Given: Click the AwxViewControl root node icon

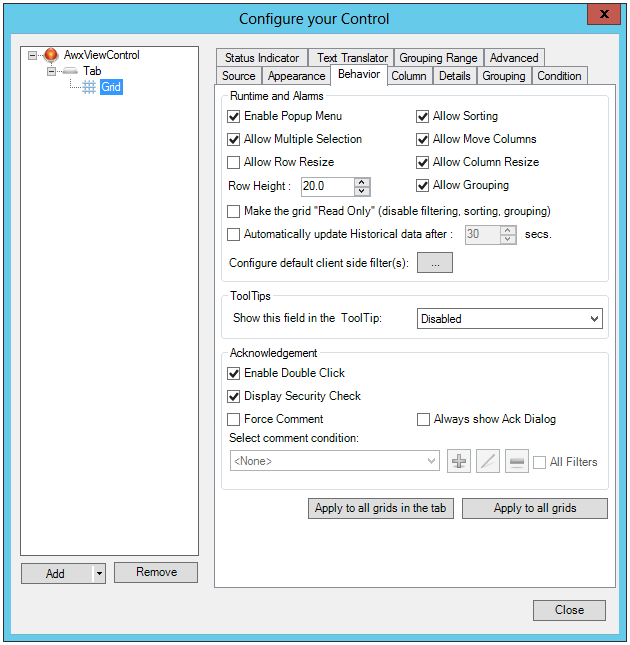Looking at the screenshot, I should tap(51, 55).
